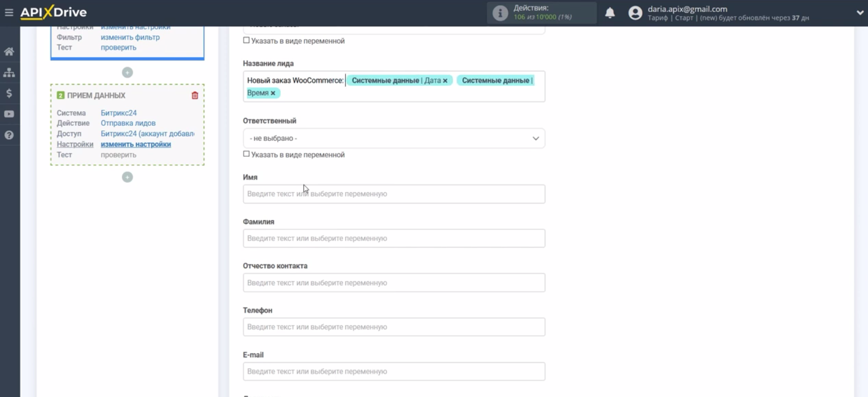Remove the Системные данные | Дата tag
This screenshot has height=397, width=868.
click(445, 81)
